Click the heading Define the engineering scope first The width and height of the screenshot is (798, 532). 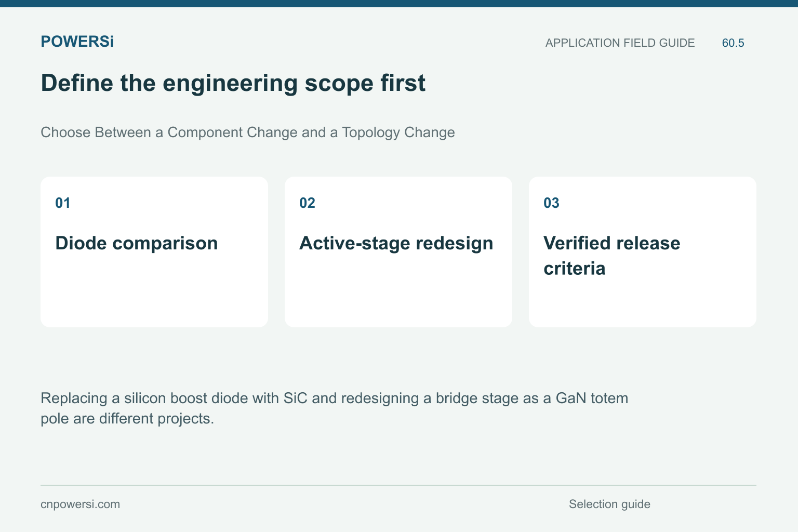(x=233, y=83)
